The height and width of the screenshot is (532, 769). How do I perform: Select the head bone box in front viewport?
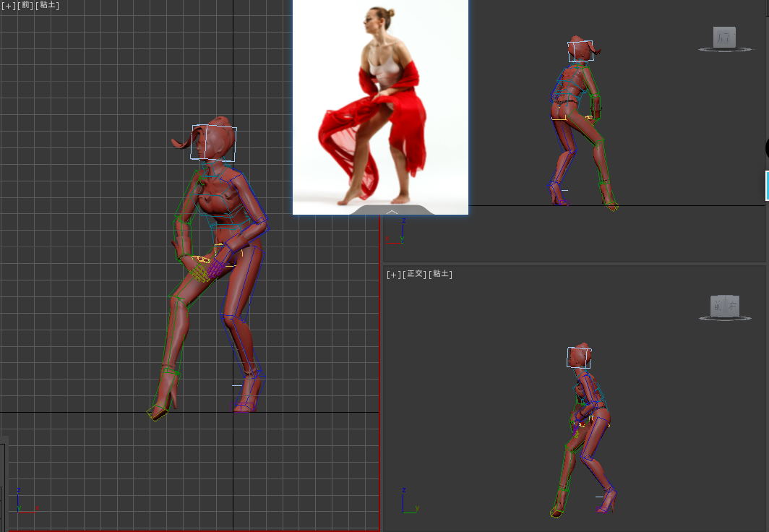click(214, 142)
